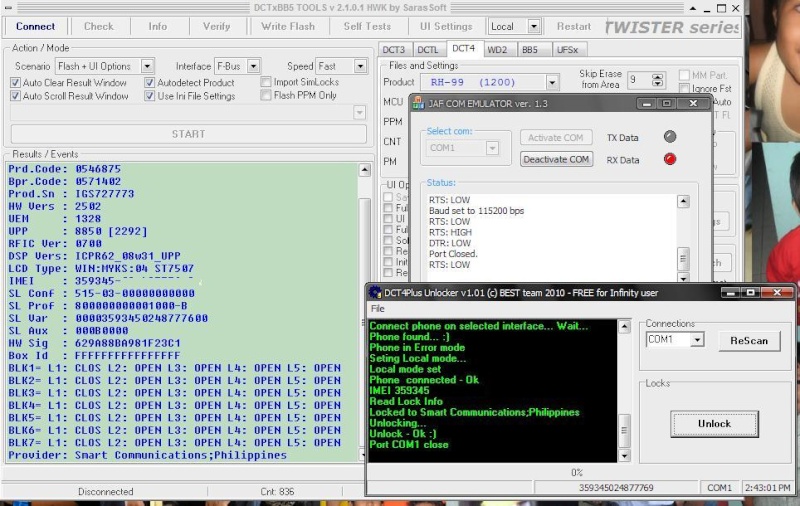
Task: Click the Connect button
Action: (x=35, y=26)
